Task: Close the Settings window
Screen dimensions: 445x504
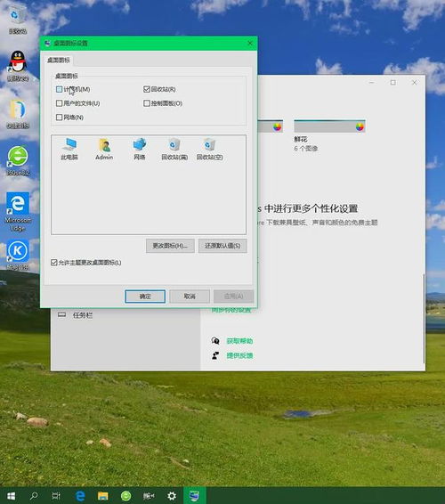Action: pyautogui.click(x=415, y=83)
